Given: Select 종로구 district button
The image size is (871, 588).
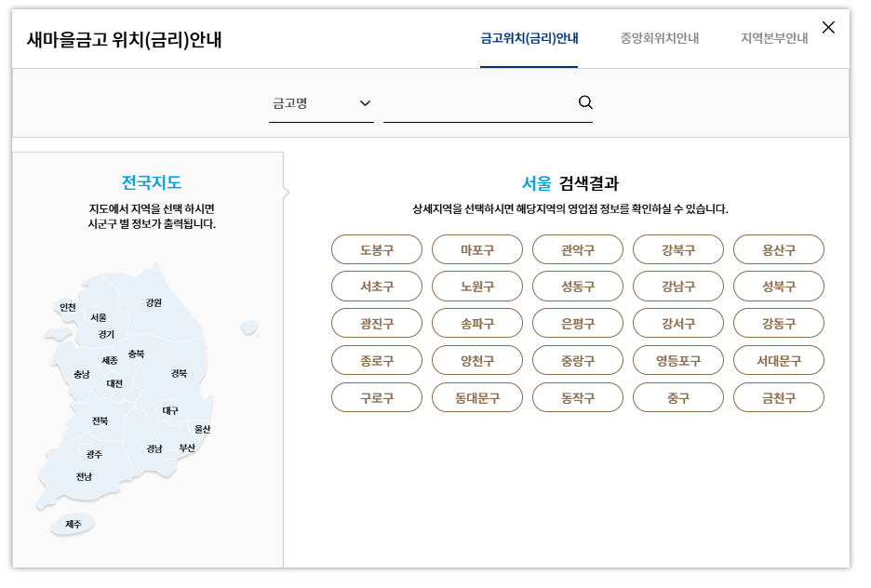Looking at the screenshot, I should click(x=377, y=360).
